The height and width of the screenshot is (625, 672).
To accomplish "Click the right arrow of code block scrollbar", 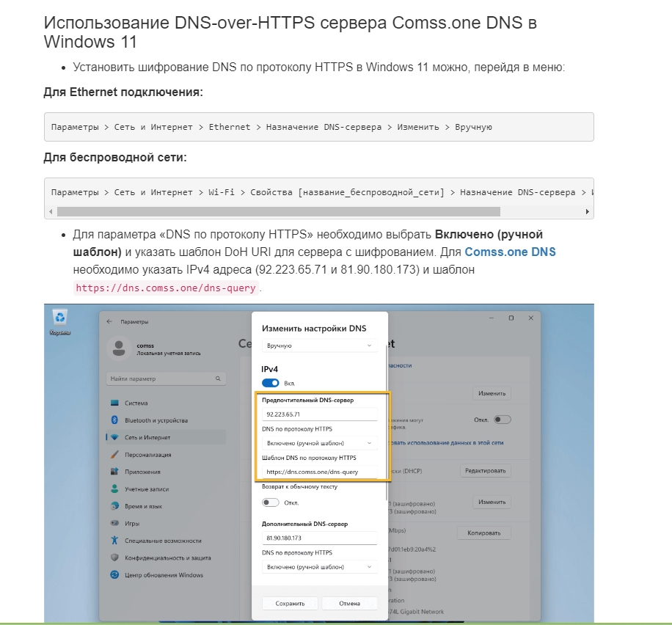I will tap(587, 212).
